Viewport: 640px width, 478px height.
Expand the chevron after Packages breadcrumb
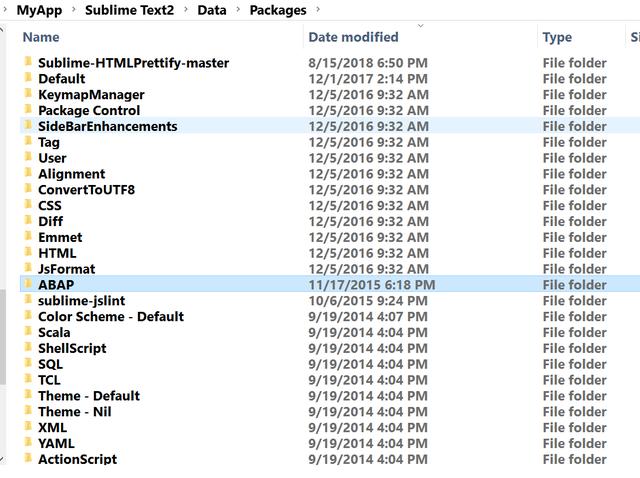(318, 9)
